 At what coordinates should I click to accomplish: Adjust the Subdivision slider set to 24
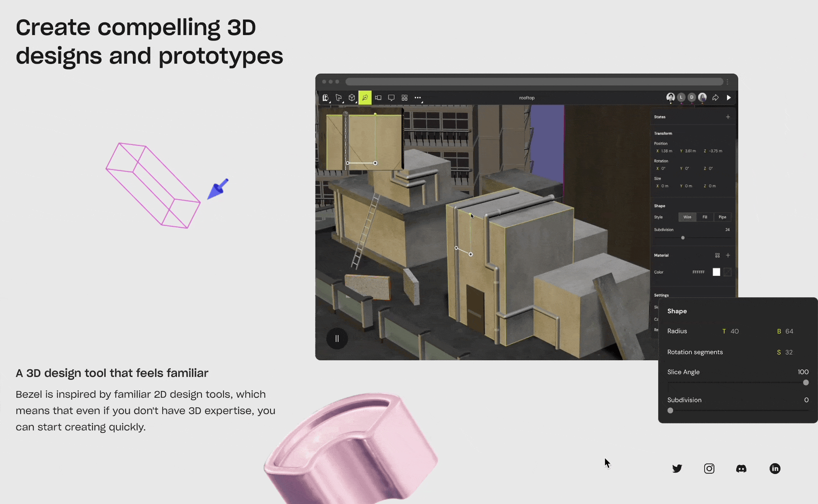click(683, 238)
